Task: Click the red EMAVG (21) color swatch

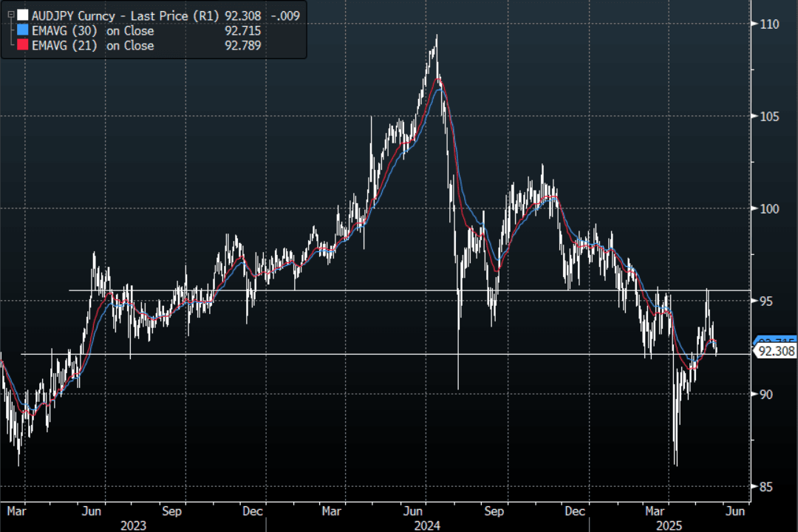Action: point(24,46)
